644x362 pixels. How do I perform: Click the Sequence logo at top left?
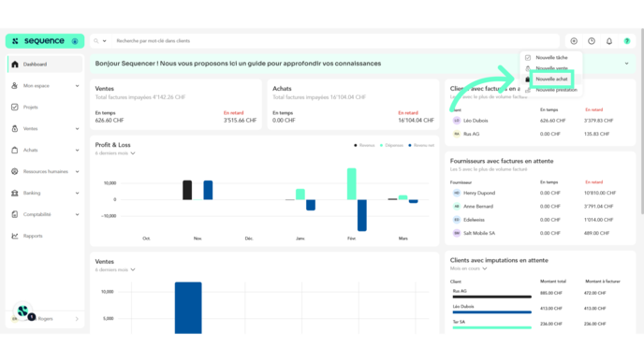(38, 41)
